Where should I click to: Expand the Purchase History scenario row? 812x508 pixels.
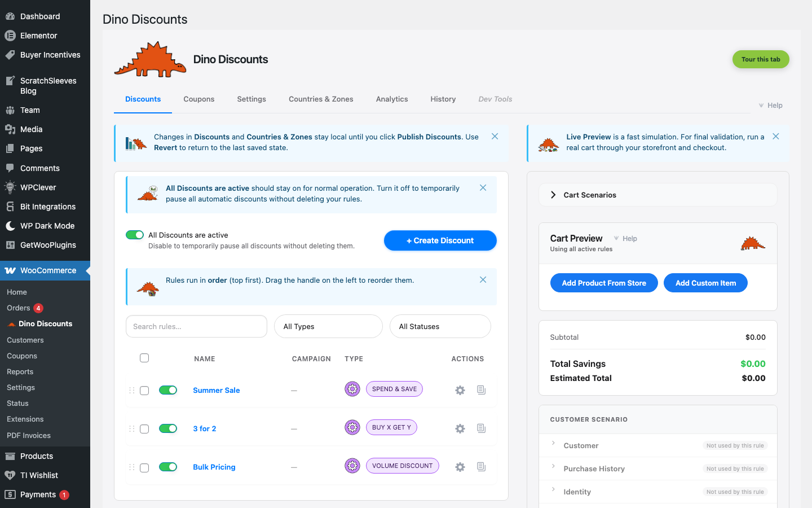658,468
